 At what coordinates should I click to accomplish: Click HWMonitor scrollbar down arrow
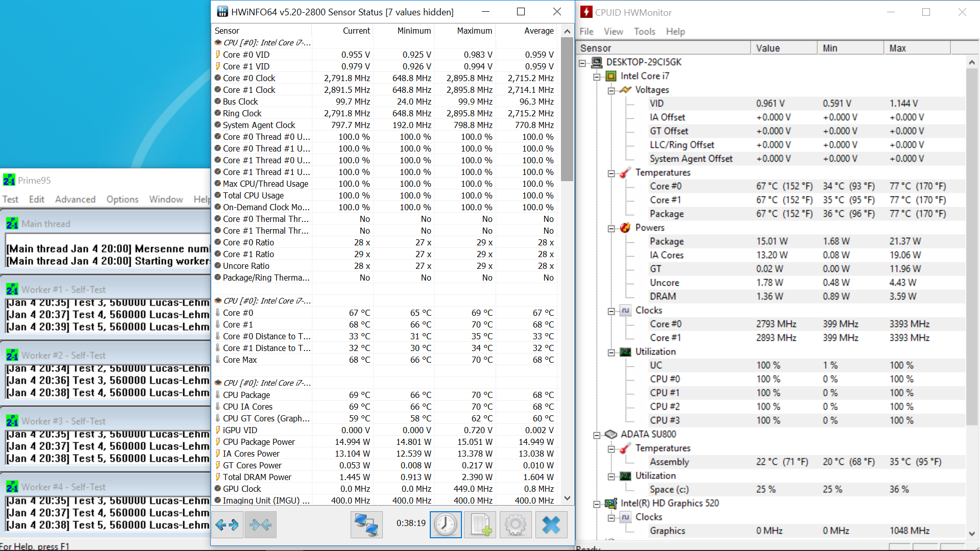pyautogui.click(x=971, y=534)
